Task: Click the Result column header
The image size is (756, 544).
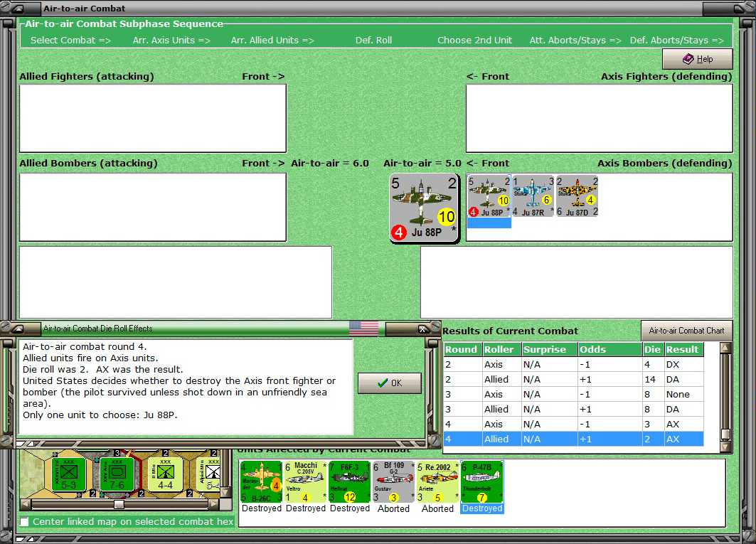Action: click(684, 349)
